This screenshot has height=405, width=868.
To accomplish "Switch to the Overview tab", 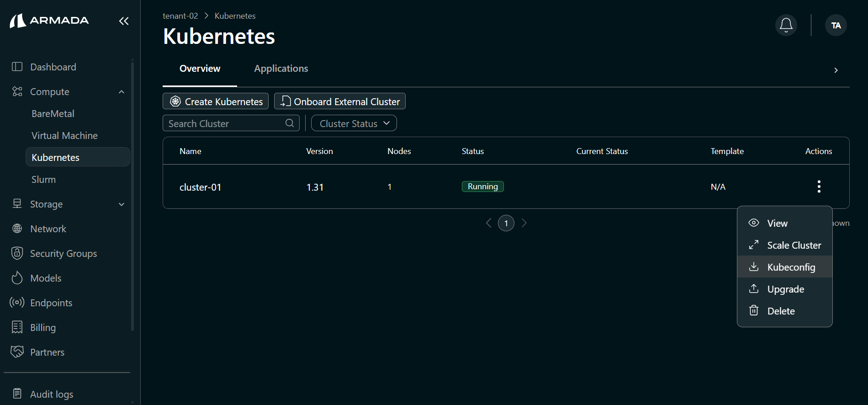I will coord(200,69).
